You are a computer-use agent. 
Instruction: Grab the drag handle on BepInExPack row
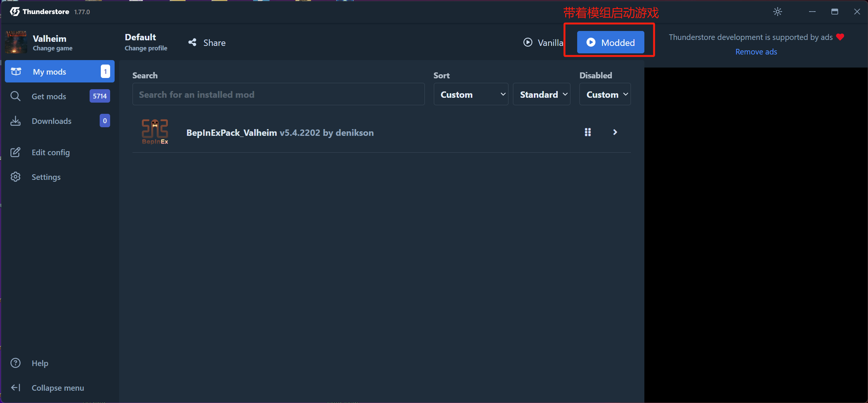pos(588,132)
